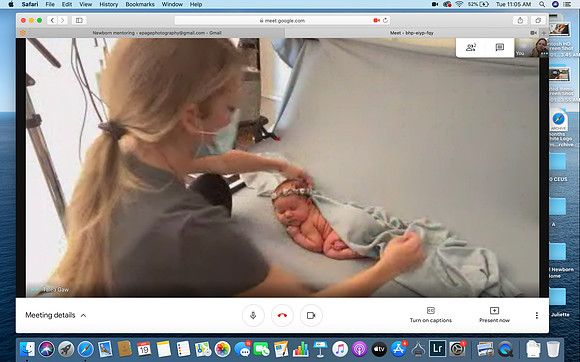
Task: Expand Meeting details
Action: [55, 315]
